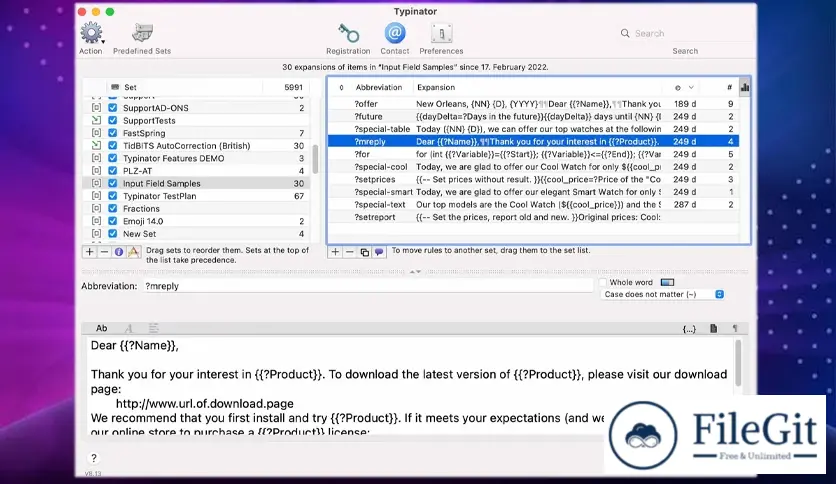
Task: Uncheck the Input Field Samples set
Action: click(x=112, y=183)
